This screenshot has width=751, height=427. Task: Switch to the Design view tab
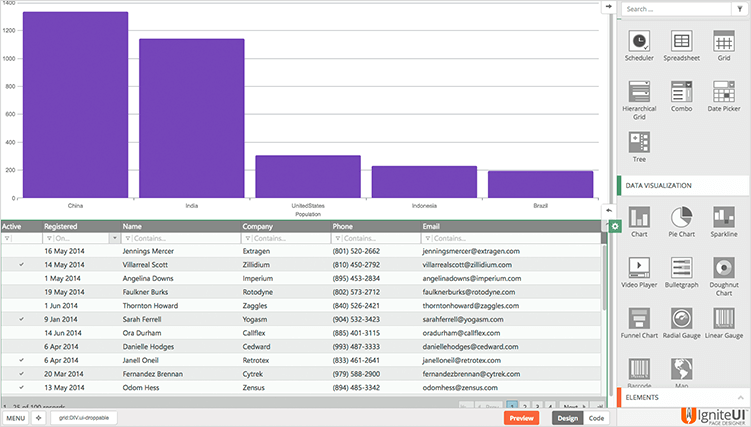(x=567, y=418)
